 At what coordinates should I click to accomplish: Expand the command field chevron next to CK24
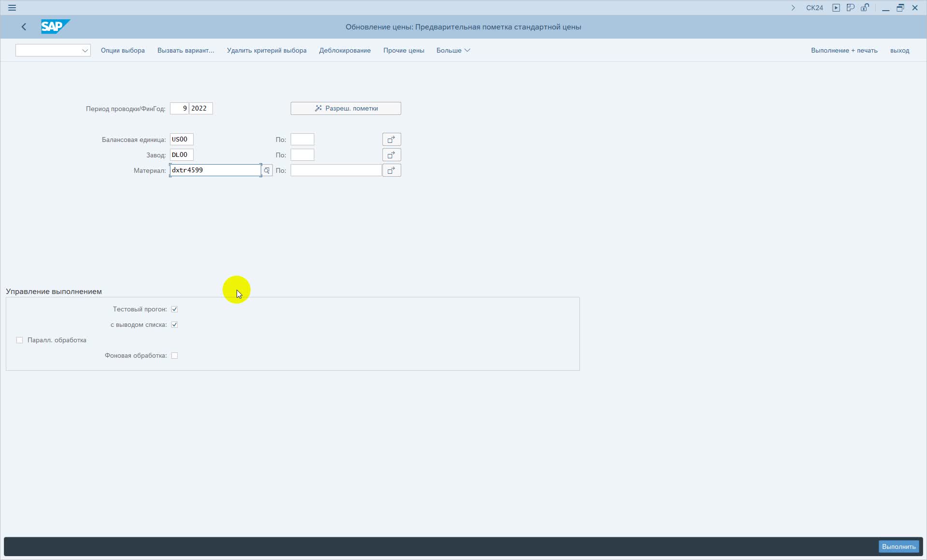point(793,8)
